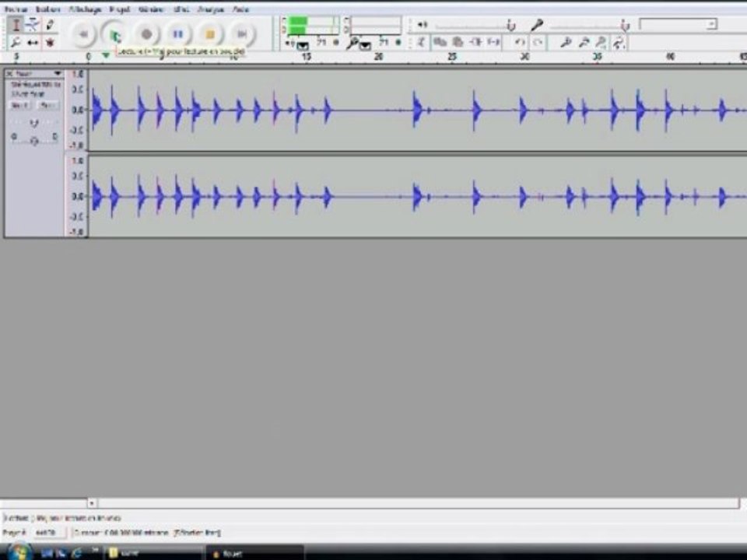Click the horizontal scrollbar left arrow
The height and width of the screenshot is (560, 747).
(92, 503)
